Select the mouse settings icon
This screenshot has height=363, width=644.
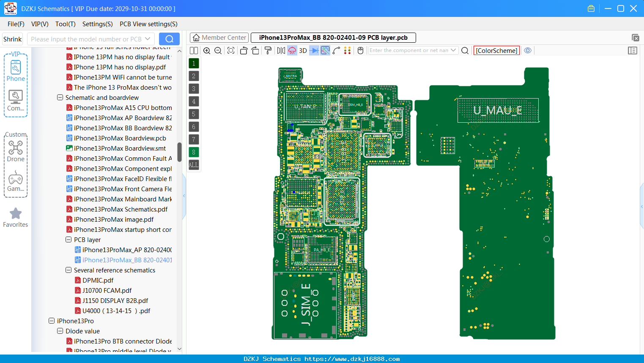click(x=361, y=51)
